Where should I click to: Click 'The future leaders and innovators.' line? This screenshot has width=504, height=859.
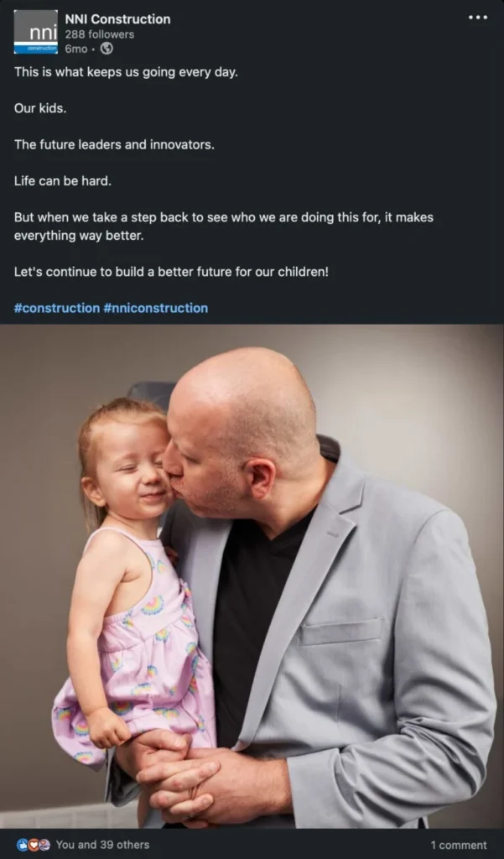(114, 144)
